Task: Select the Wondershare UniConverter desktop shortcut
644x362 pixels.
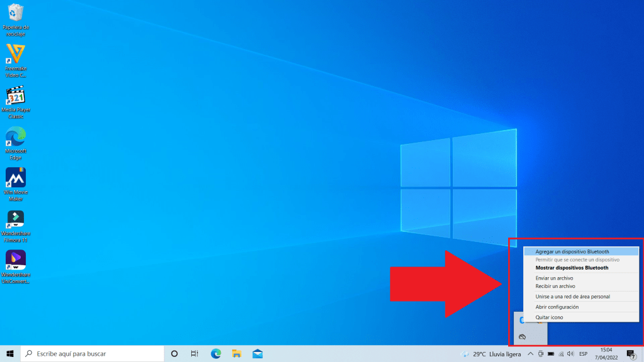Action: point(16,261)
